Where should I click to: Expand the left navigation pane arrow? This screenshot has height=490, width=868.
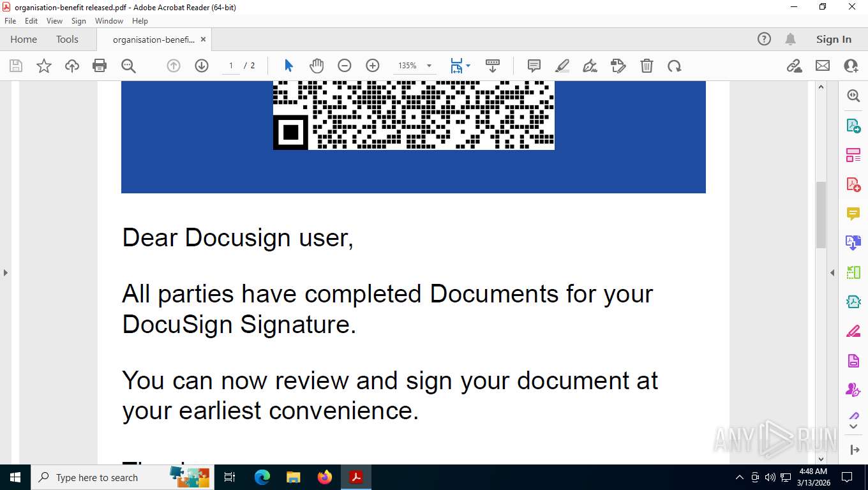(6, 272)
